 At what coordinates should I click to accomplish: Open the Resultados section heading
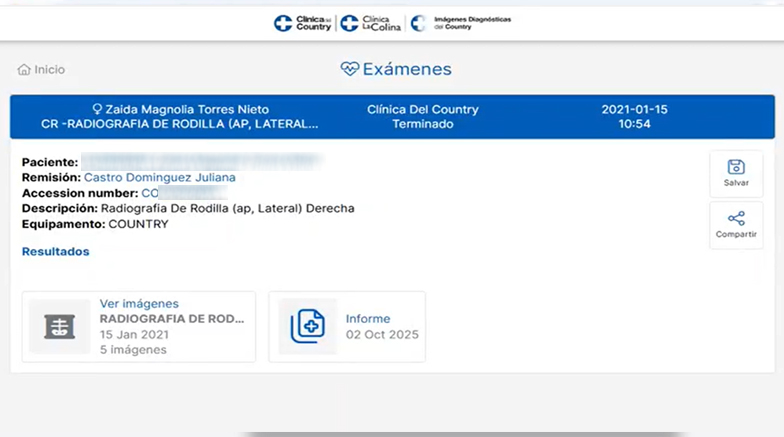pyautogui.click(x=56, y=252)
